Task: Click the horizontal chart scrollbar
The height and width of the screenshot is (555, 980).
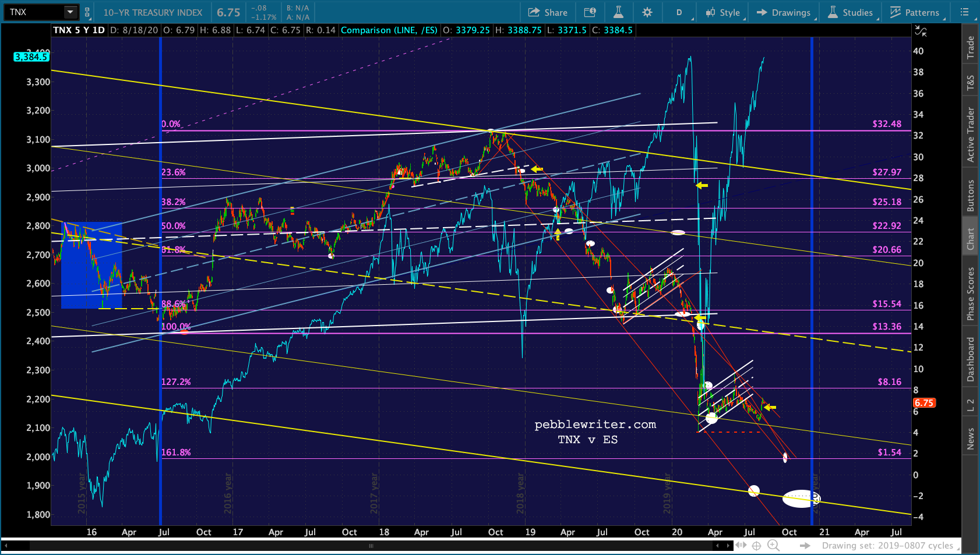Action: click(371, 546)
